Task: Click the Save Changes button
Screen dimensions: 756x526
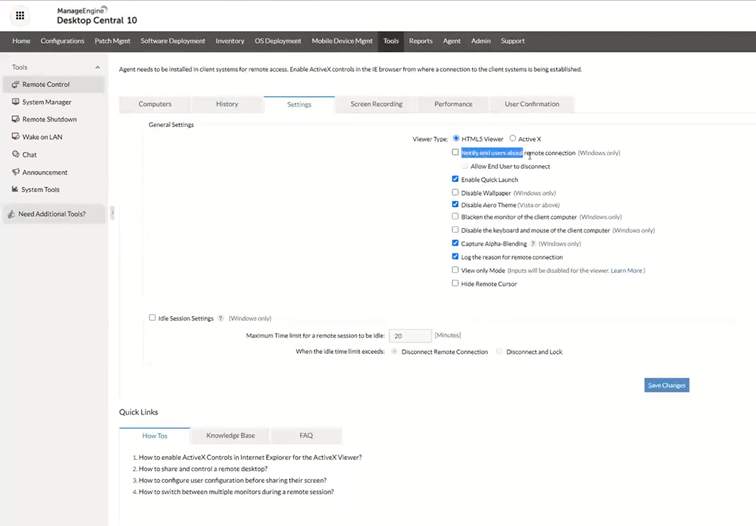Action: [667, 385]
